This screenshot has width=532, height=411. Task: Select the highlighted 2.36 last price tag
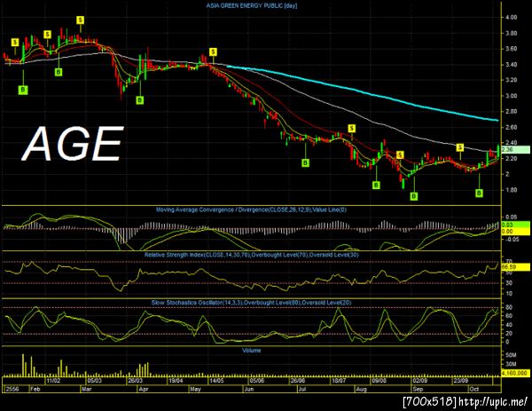[515, 149]
